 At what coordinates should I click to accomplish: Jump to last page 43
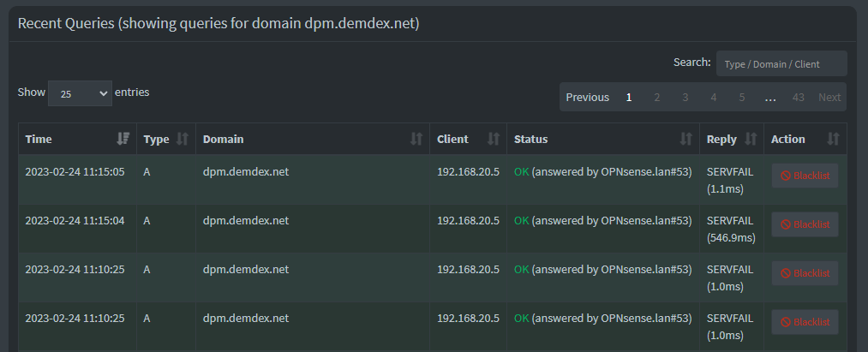[798, 98]
